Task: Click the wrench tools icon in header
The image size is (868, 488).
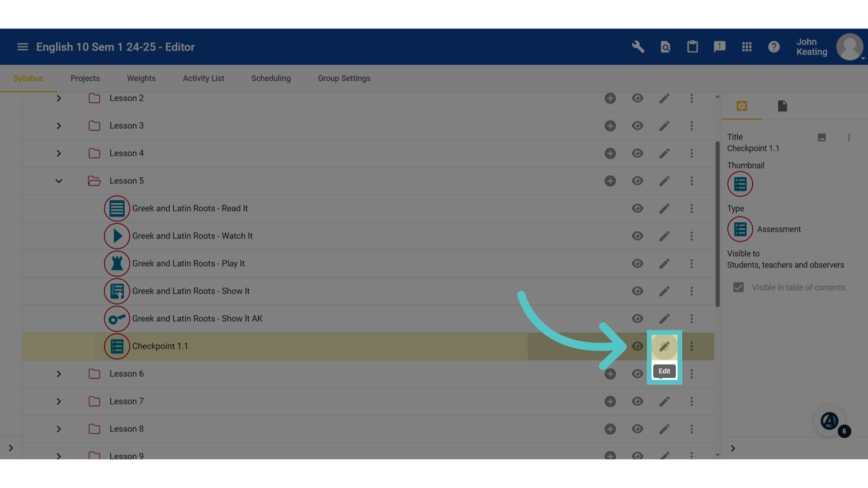Action: point(638,47)
